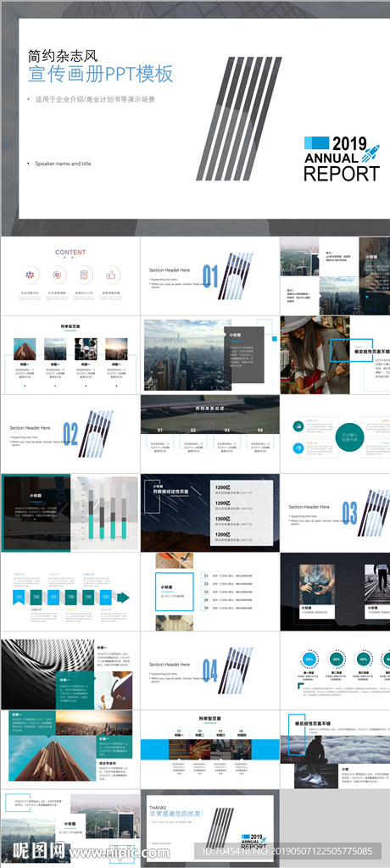The image size is (390, 868).
Task: Click the 非常感谢您的欣赏! closing line
Action: (x=176, y=814)
